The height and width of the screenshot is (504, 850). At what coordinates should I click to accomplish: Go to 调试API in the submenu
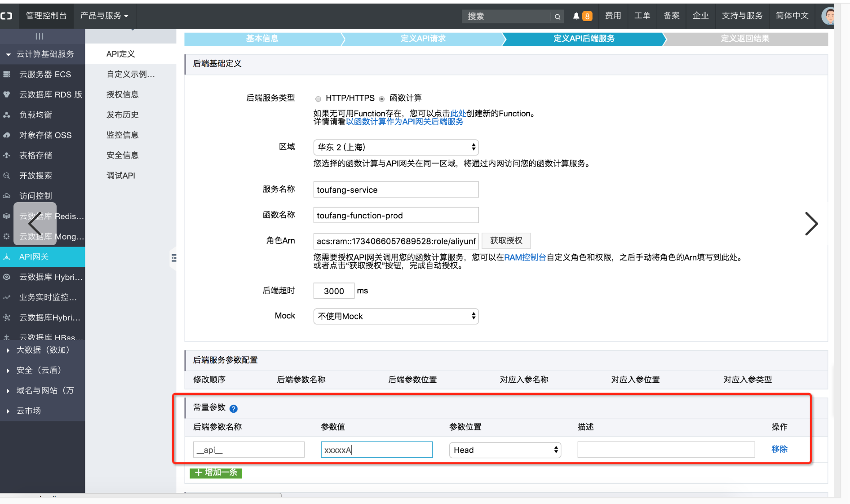click(120, 176)
